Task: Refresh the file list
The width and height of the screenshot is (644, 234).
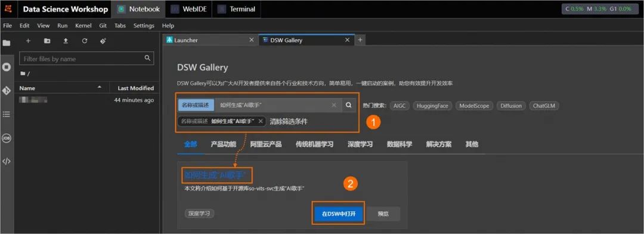Action: coord(84,41)
